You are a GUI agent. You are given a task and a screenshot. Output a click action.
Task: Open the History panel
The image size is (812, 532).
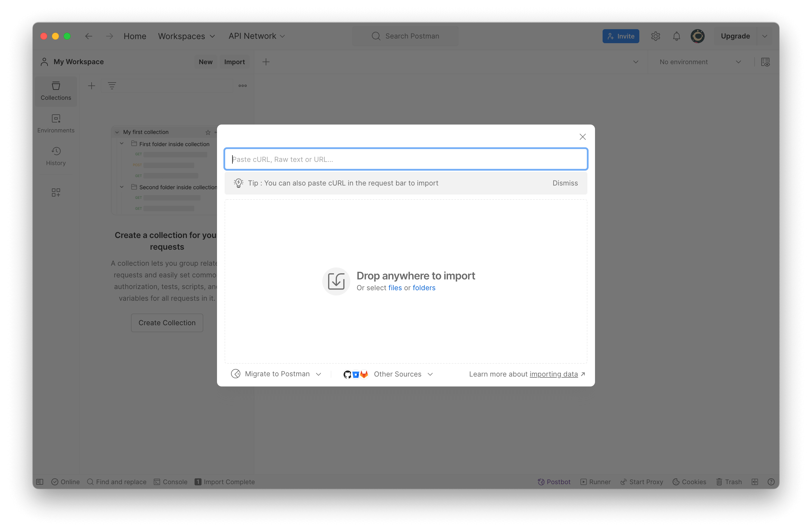(x=56, y=156)
